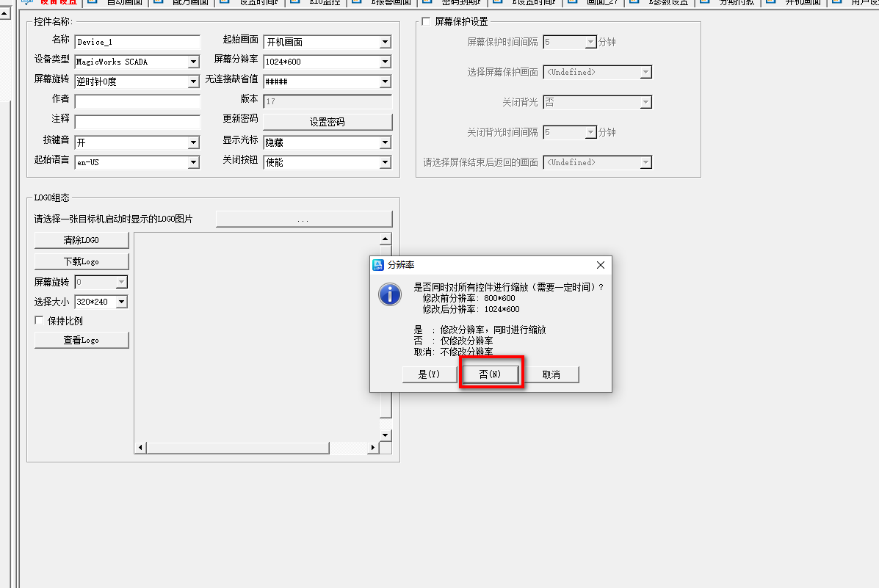Click the blue info icon in dialog
The image size is (879, 588).
(x=390, y=294)
